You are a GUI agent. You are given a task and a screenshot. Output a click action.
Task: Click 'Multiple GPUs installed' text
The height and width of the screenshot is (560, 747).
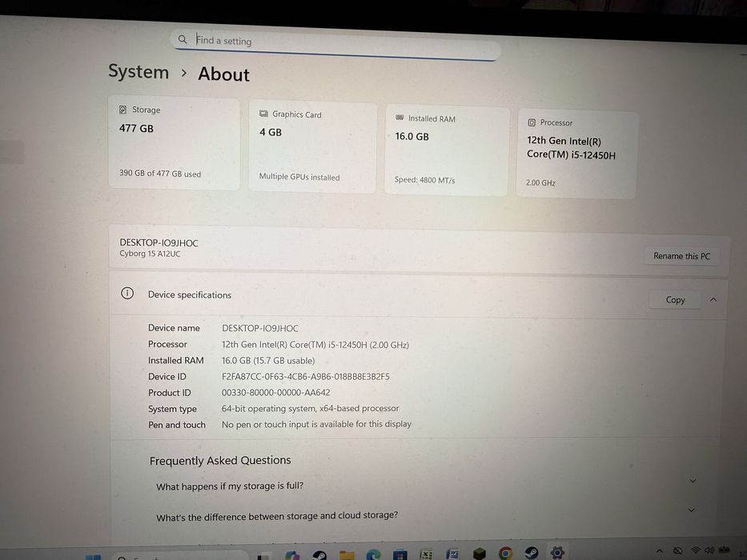click(x=299, y=177)
